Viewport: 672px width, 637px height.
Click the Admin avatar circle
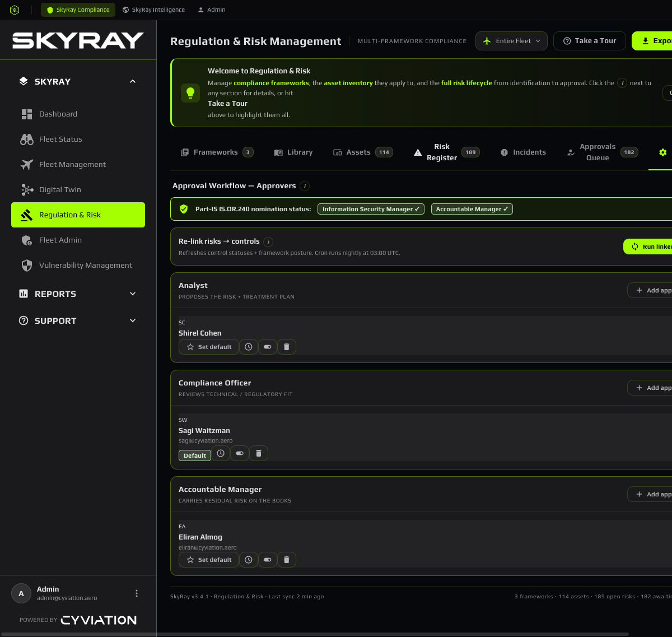(21, 593)
